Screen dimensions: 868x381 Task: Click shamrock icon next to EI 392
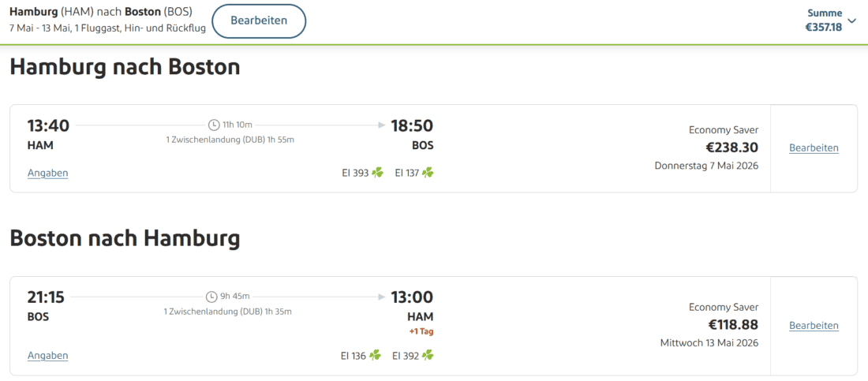[428, 356]
